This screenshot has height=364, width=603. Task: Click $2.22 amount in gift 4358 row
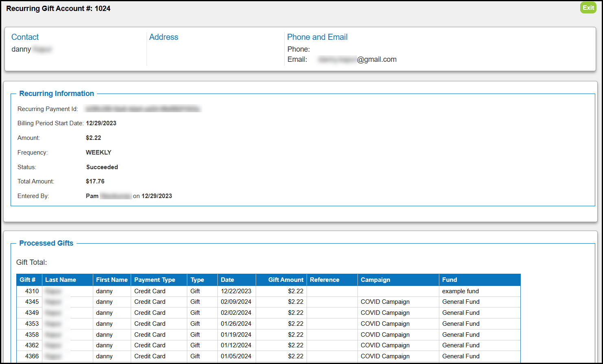pos(296,335)
